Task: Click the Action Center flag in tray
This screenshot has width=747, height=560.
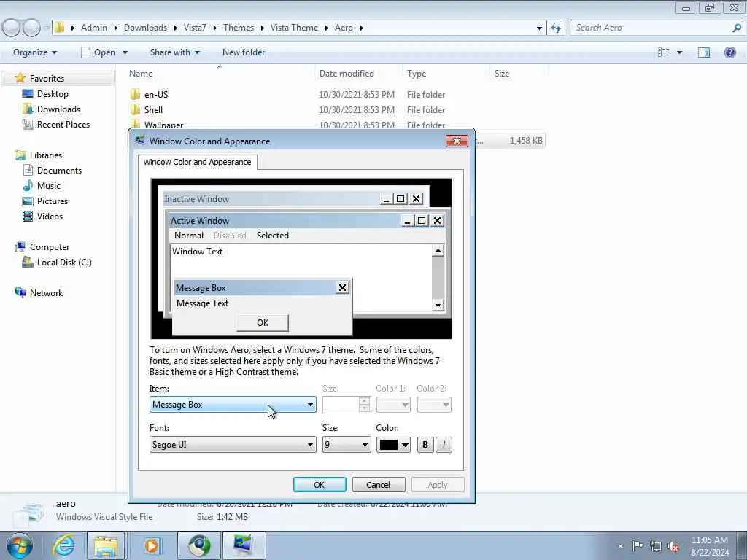Action: click(x=638, y=546)
